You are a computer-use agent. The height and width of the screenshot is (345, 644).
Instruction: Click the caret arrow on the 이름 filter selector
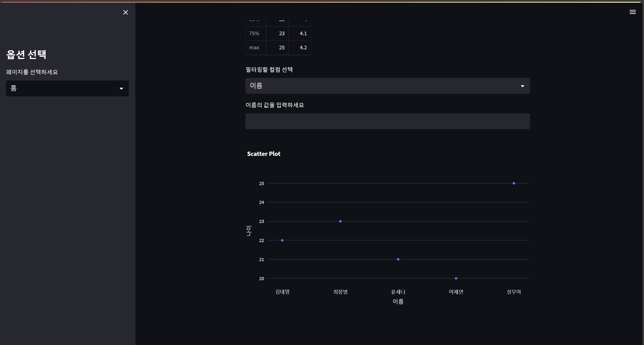pyautogui.click(x=523, y=86)
